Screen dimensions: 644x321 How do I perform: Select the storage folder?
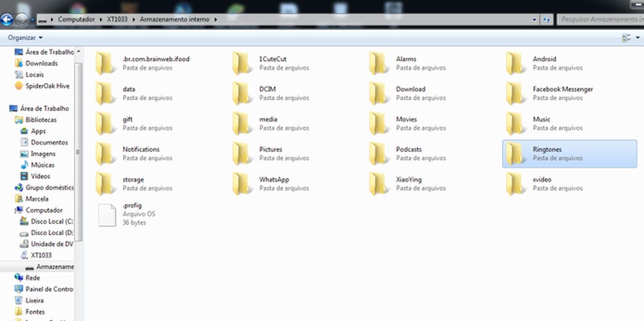[134, 184]
